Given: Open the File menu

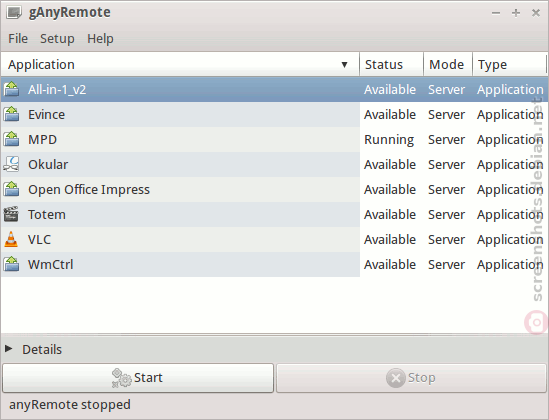Looking at the screenshot, I should [18, 38].
